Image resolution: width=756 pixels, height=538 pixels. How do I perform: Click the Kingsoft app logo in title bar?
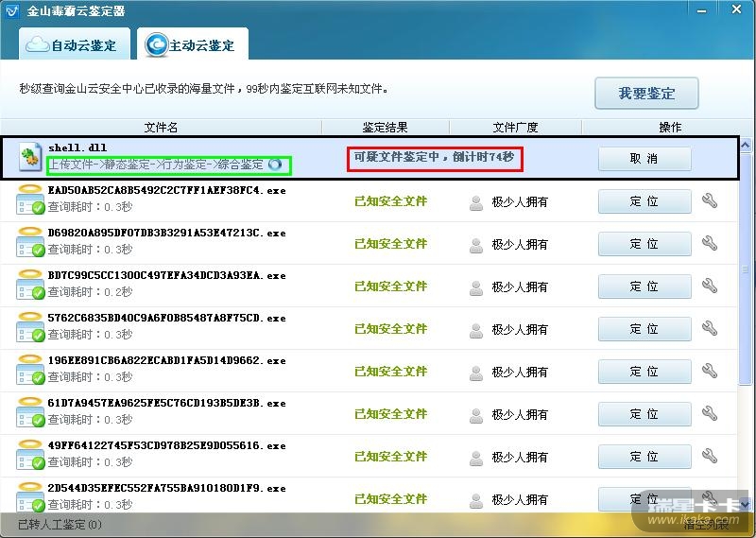point(11,10)
